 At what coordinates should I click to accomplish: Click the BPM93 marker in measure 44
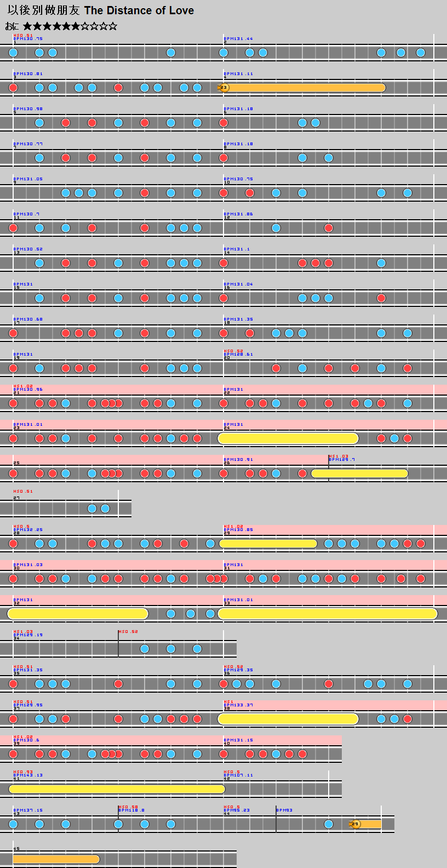point(284,810)
